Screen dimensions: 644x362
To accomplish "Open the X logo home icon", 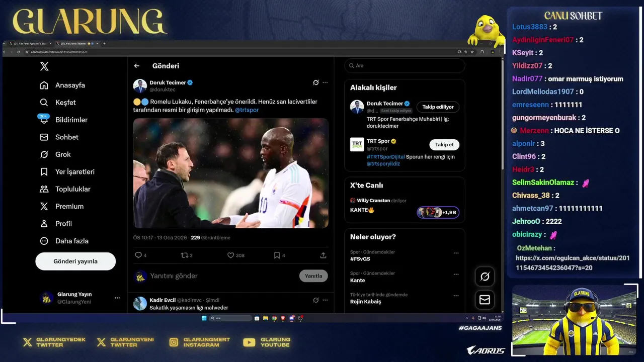I will 44,66.
